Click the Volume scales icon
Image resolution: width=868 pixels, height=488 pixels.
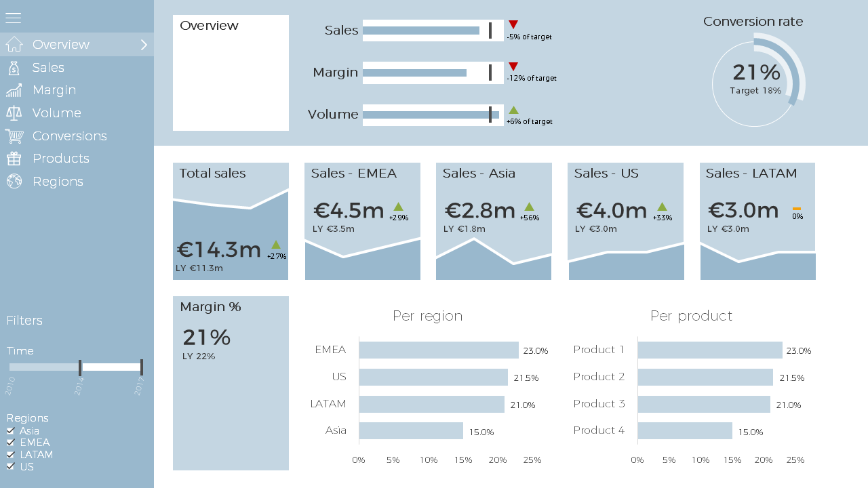(x=14, y=113)
